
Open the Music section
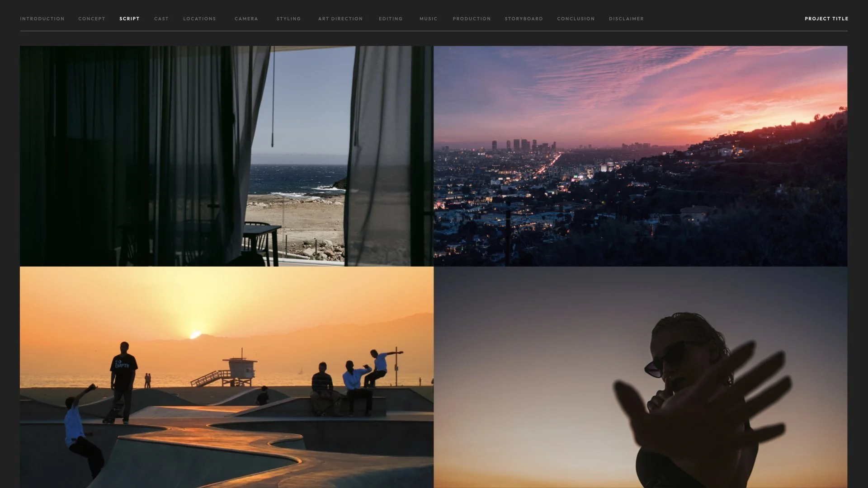tap(428, 19)
